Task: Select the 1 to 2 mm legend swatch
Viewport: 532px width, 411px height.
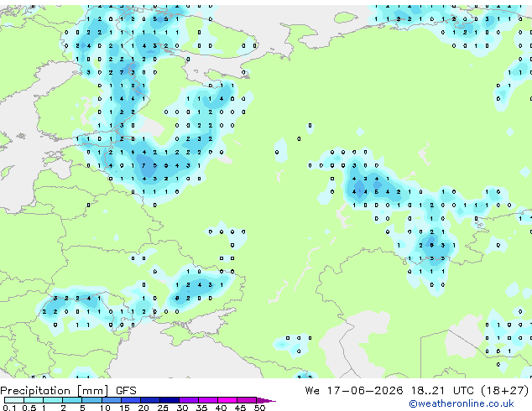Action: point(53,400)
